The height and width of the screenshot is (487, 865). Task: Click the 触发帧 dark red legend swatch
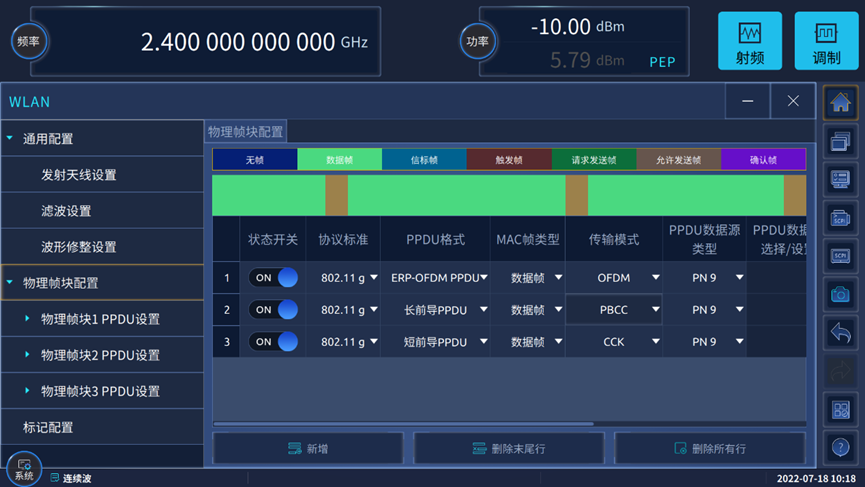click(x=509, y=159)
